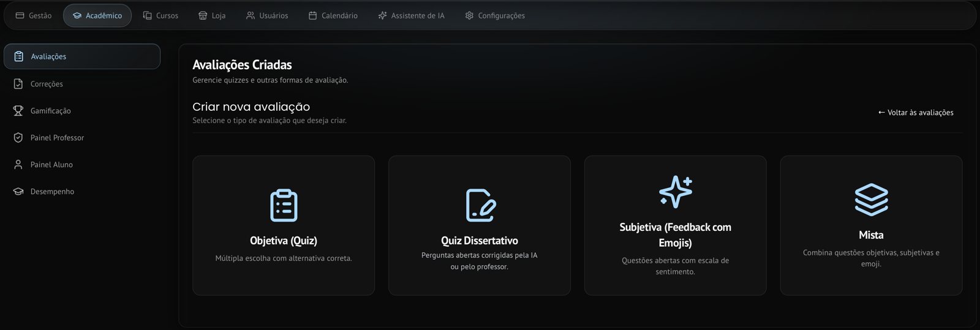This screenshot has height=330, width=980.
Task: Choose the Objetiva (Quiz) card title
Action: 284,241
